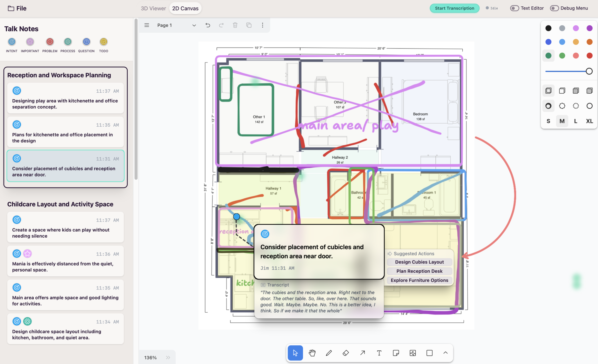
Task: Pick the Text tool
Action: click(x=379, y=353)
